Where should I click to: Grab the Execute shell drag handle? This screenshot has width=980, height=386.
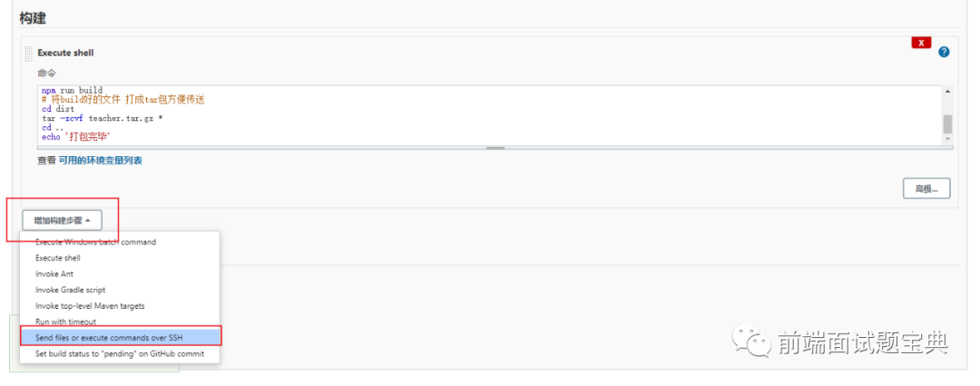pos(28,54)
